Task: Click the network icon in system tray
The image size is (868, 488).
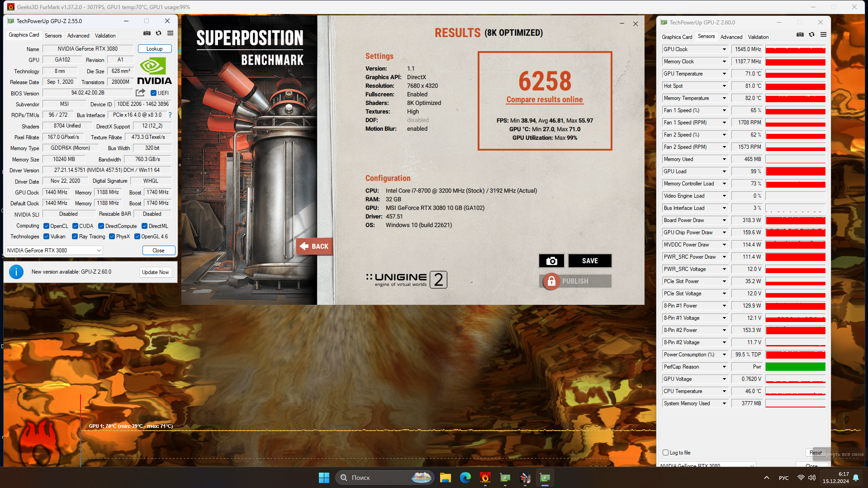Action: point(801,478)
